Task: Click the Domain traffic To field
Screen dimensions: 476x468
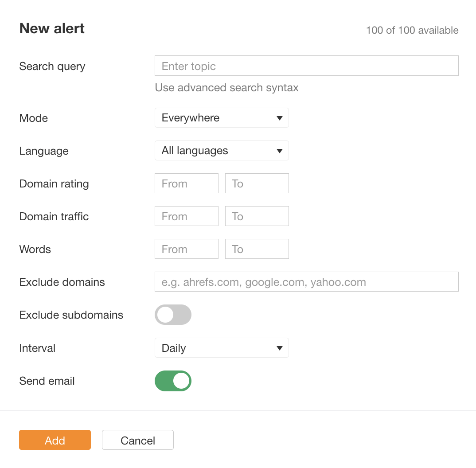Action: pos(257,216)
